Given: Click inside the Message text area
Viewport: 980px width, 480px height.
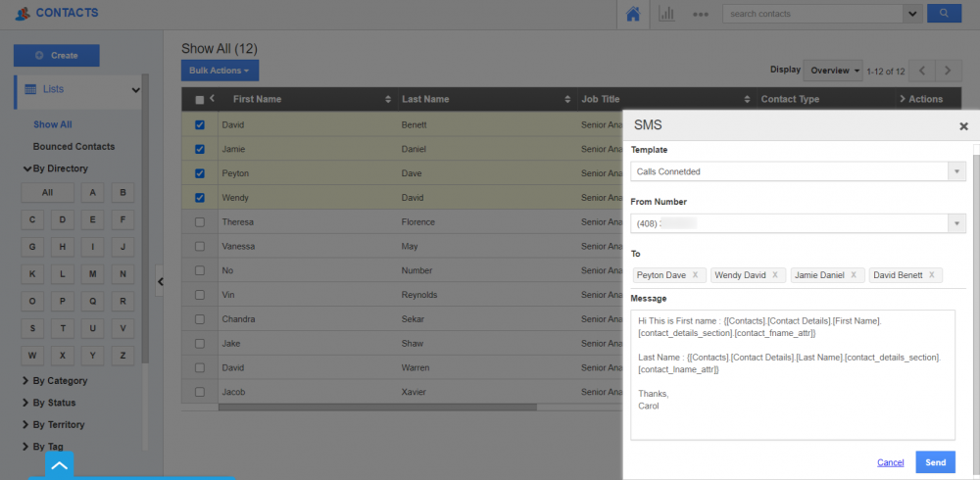Looking at the screenshot, I should pos(792,411).
